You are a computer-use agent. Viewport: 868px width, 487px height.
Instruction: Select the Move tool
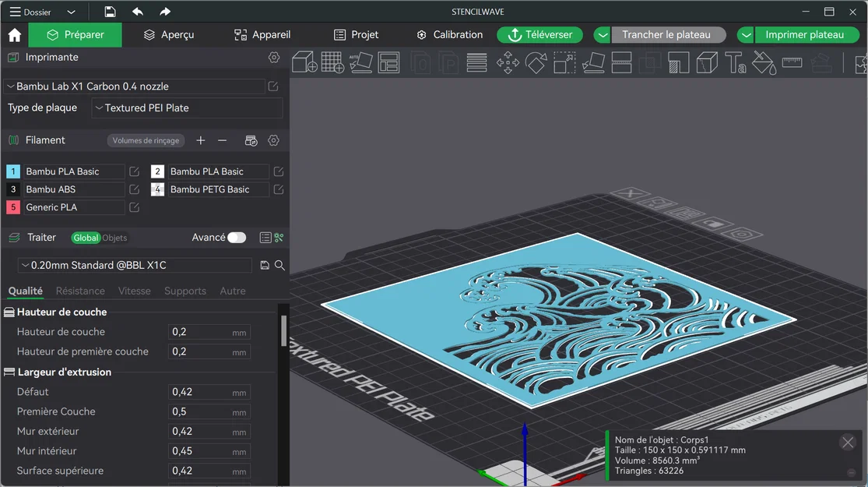click(508, 62)
